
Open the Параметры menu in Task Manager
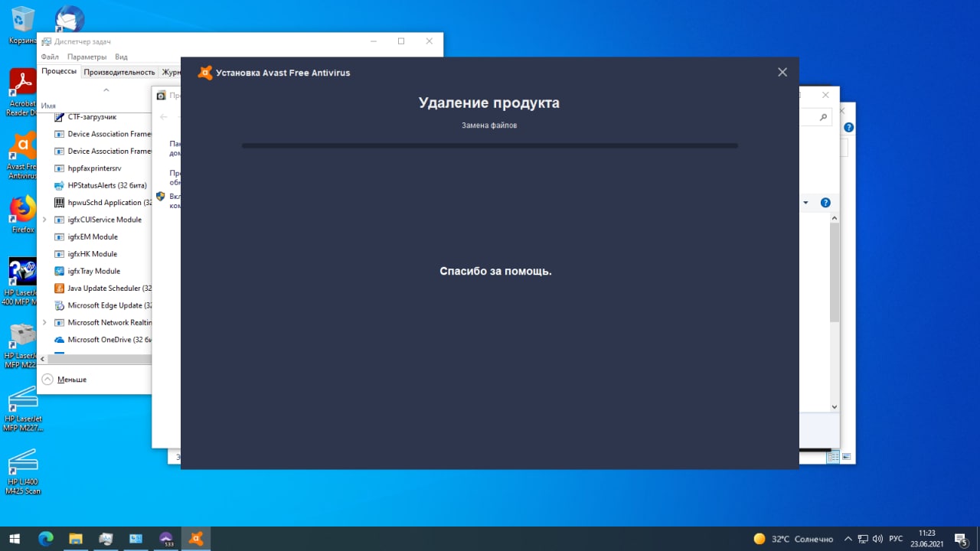coord(87,57)
